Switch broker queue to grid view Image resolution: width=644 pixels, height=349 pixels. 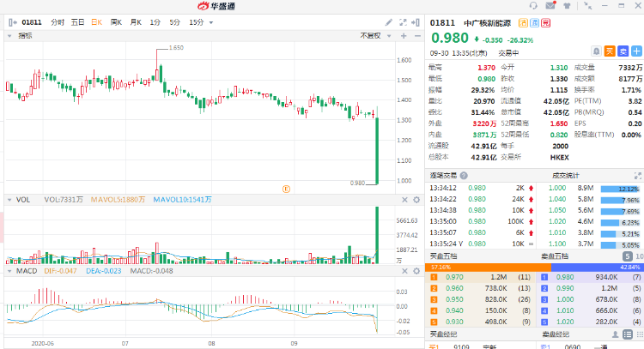point(640,334)
